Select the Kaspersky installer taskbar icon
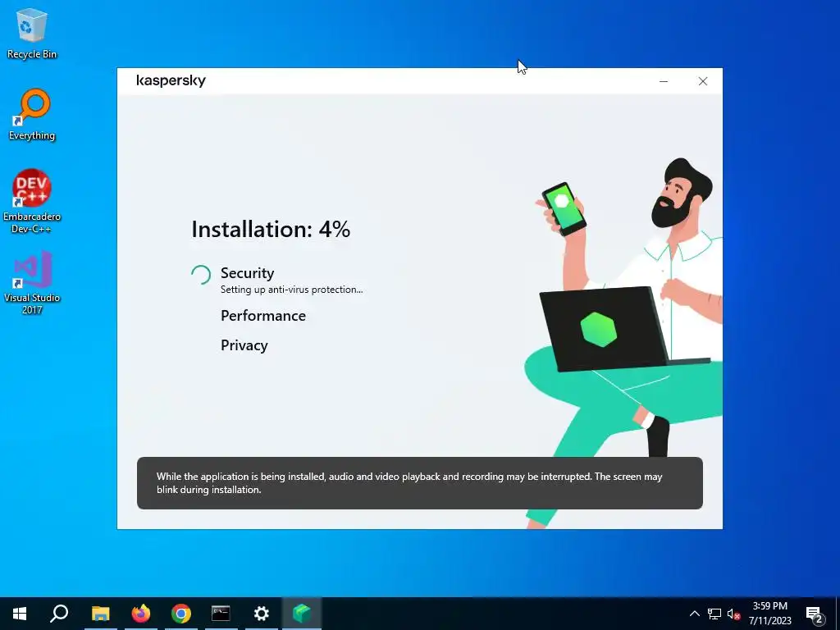Screen dimensions: 840x630 (x=302, y=614)
